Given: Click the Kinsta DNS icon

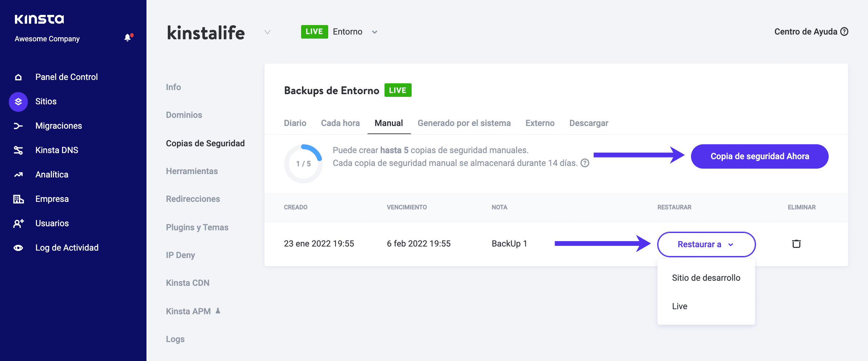Looking at the screenshot, I should 18,150.
